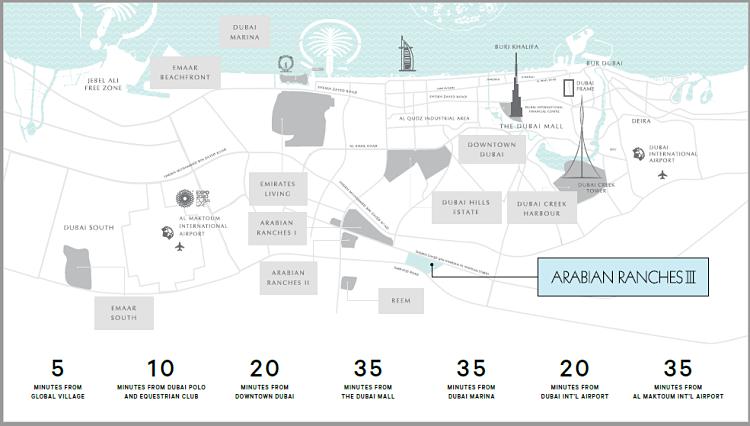
Task: Click airplane icon under Al Maktoum International Airport
Action: 179,247
